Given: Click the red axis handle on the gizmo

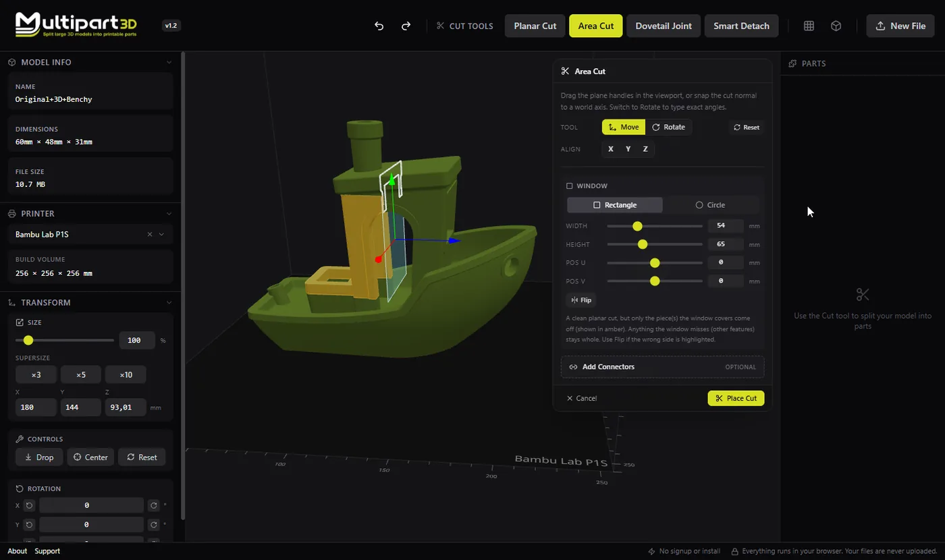Looking at the screenshot, I should (378, 259).
